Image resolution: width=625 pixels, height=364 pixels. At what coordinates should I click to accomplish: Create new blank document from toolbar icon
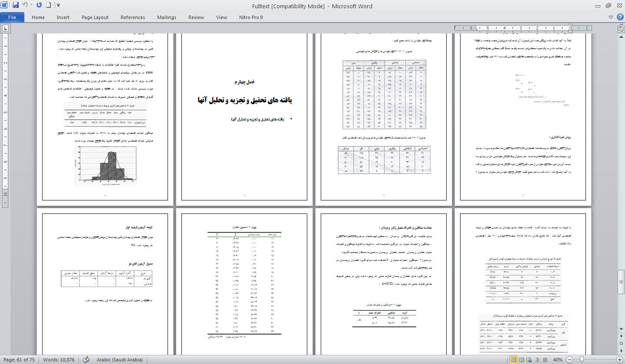tap(49, 6)
